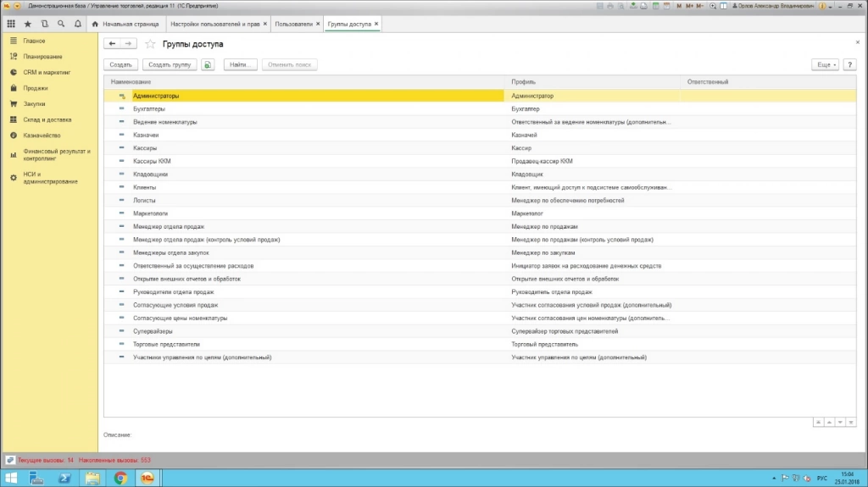
Task: Open the History icon in top panel
Action: tap(44, 24)
